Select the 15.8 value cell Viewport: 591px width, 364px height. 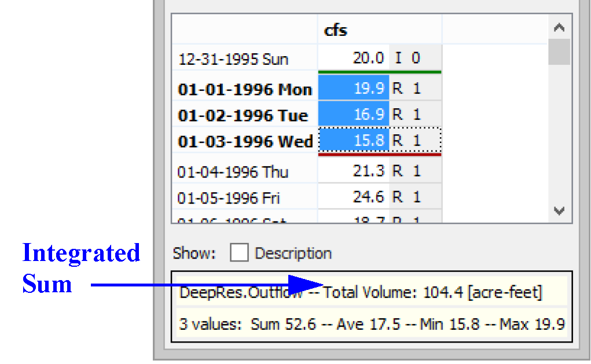click(354, 141)
